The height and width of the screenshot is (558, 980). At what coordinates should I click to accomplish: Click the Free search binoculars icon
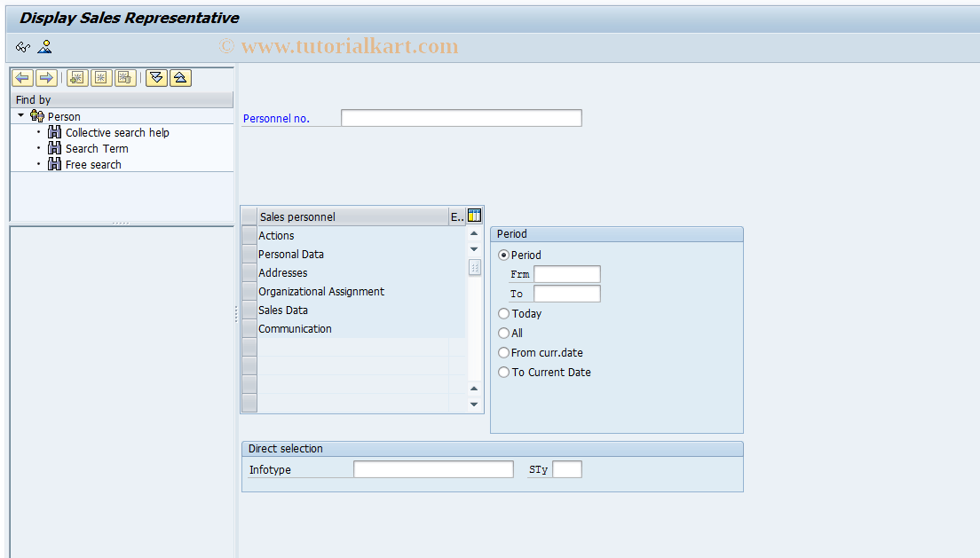pos(54,164)
